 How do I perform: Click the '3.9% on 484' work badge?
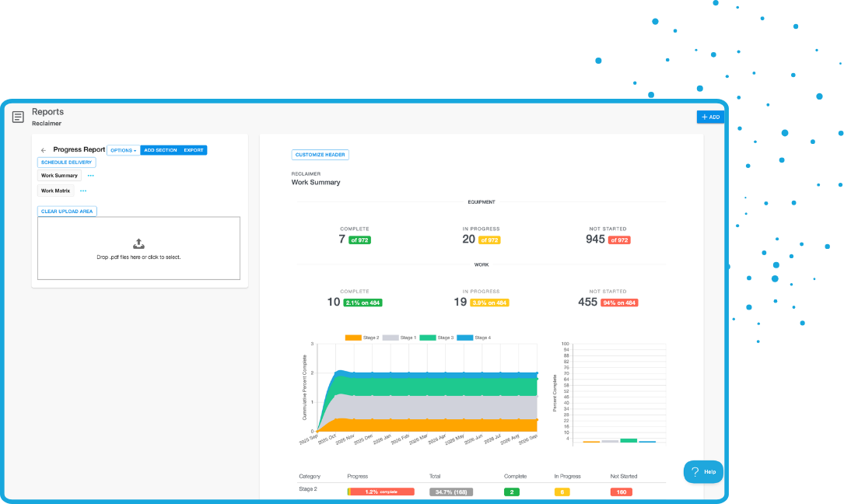(x=489, y=303)
